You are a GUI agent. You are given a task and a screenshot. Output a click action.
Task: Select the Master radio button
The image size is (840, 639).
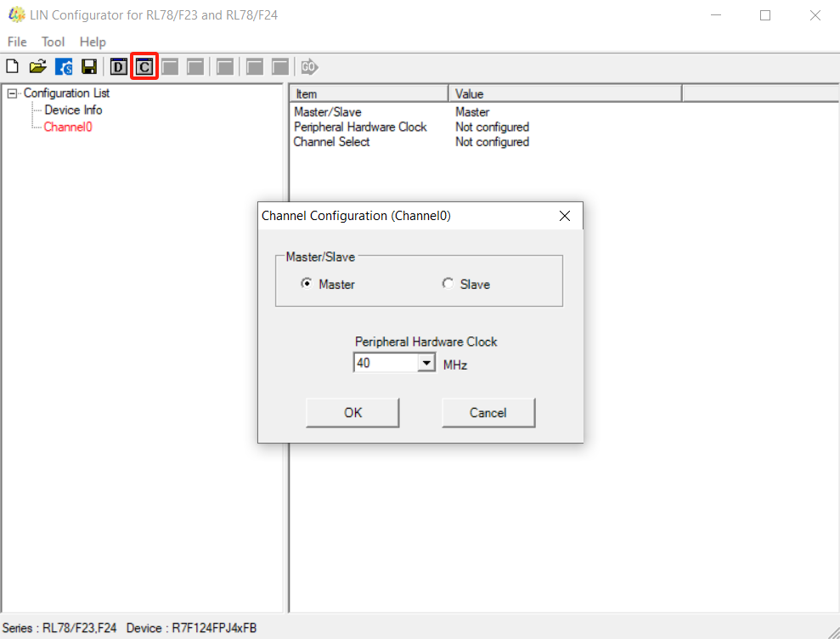pyautogui.click(x=307, y=284)
